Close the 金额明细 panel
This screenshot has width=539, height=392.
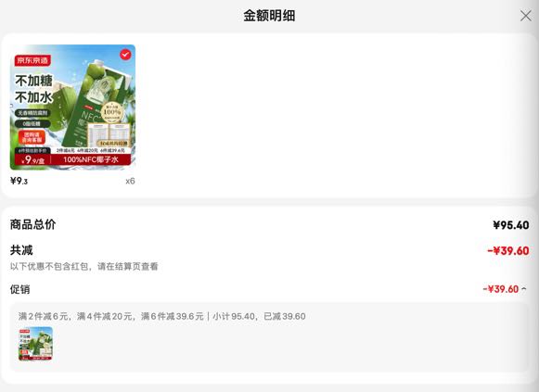coord(526,16)
